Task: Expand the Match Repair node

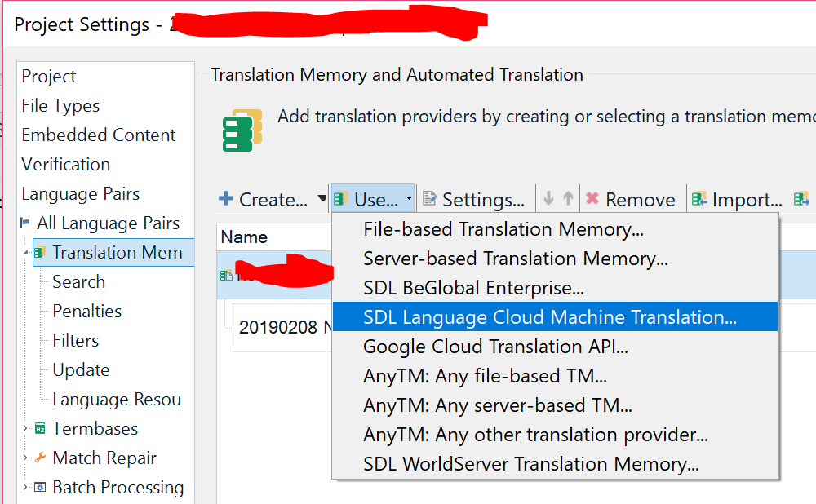Action: click(25, 458)
